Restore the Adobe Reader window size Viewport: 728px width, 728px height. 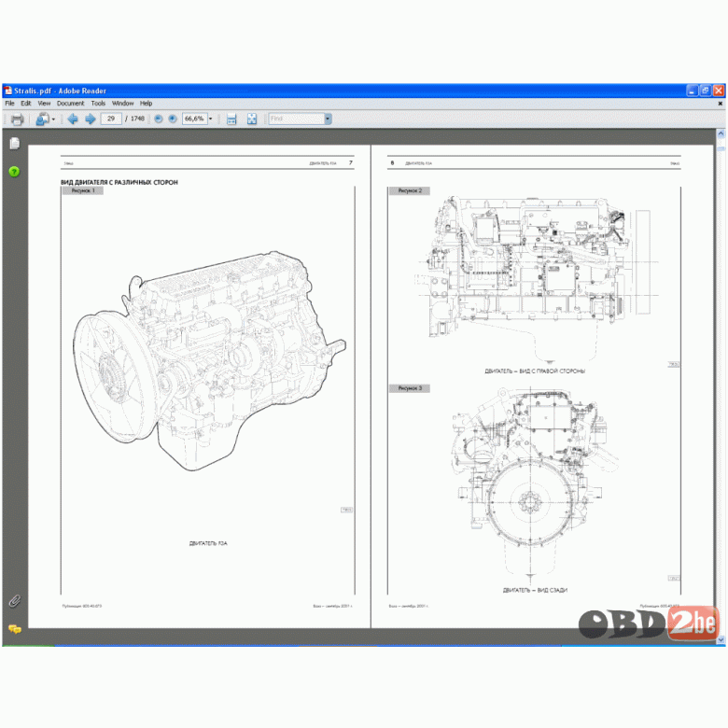pos(706,91)
